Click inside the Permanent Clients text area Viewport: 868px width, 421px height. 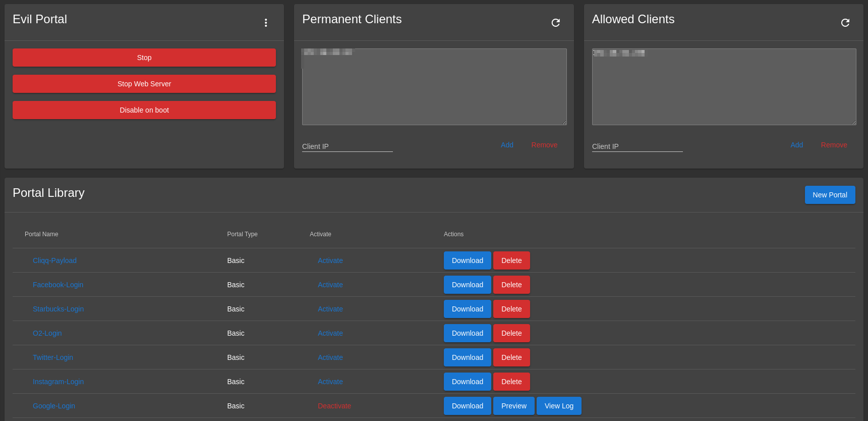click(x=434, y=91)
